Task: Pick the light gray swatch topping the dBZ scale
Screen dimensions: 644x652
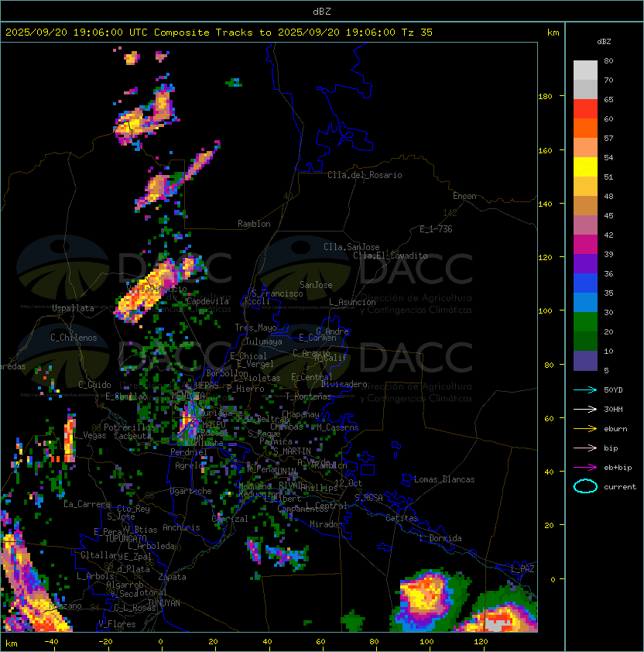Action: pyautogui.click(x=585, y=70)
